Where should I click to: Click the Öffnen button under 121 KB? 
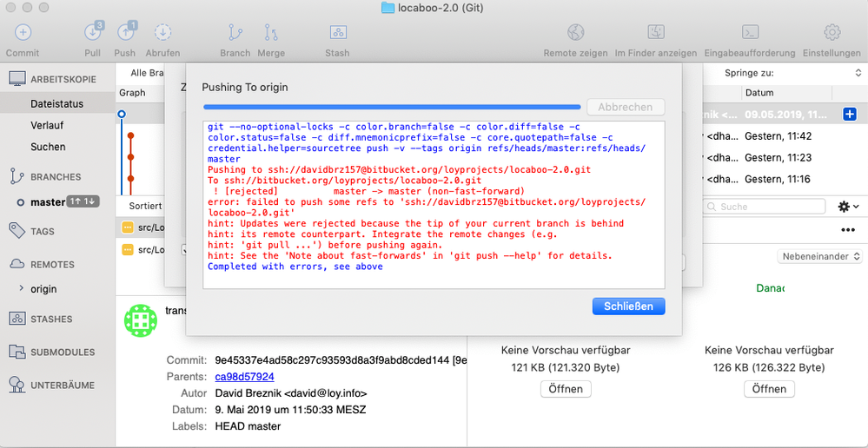566,389
